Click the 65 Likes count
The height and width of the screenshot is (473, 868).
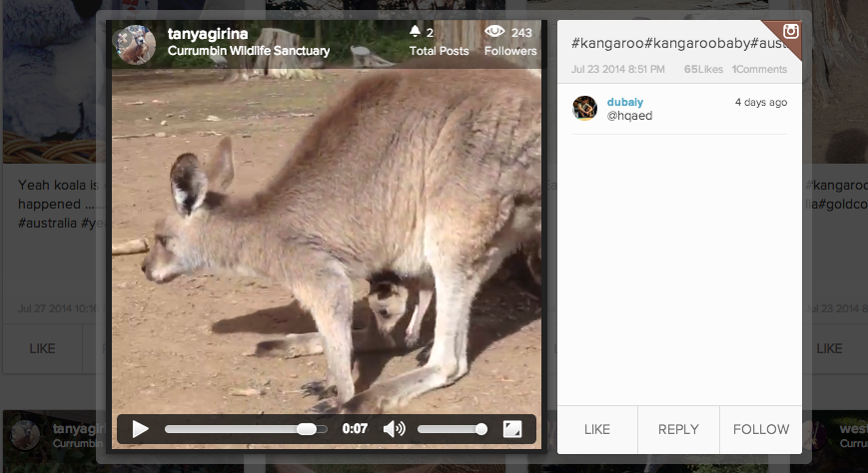(x=703, y=69)
